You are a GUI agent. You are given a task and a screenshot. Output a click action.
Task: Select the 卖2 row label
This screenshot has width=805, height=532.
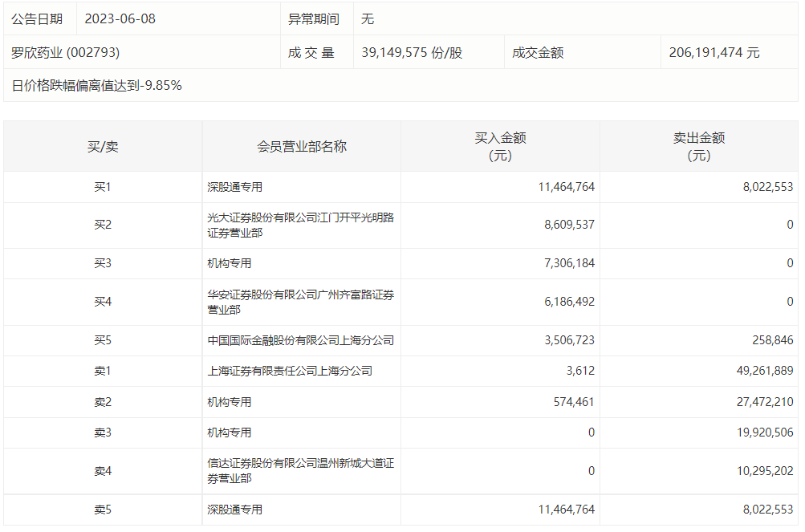point(103,402)
